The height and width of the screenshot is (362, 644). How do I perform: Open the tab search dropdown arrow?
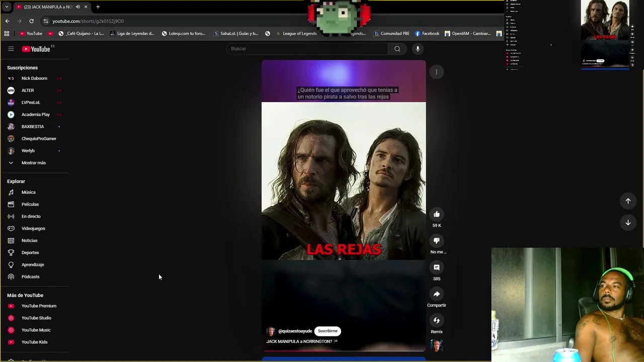click(7, 7)
